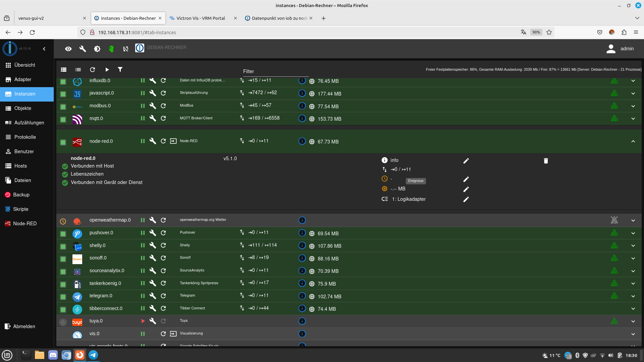
Task: Pause the modbus.0 instance
Action: point(143,106)
